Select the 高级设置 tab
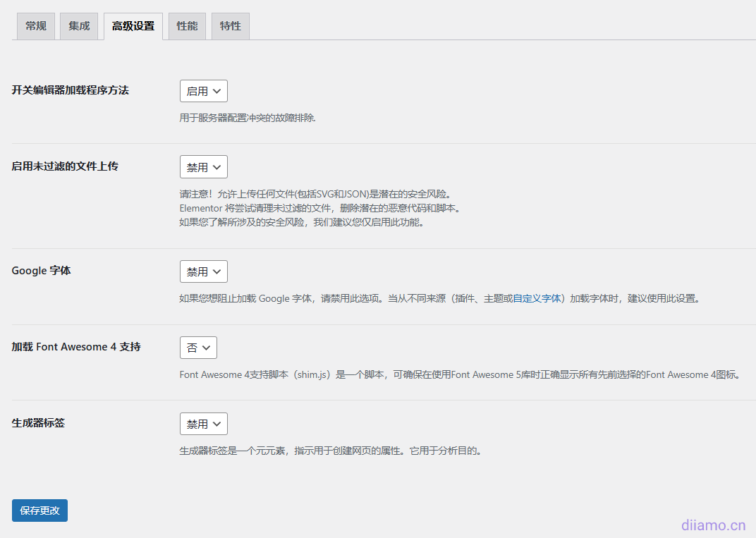The height and width of the screenshot is (538, 756). (x=133, y=25)
